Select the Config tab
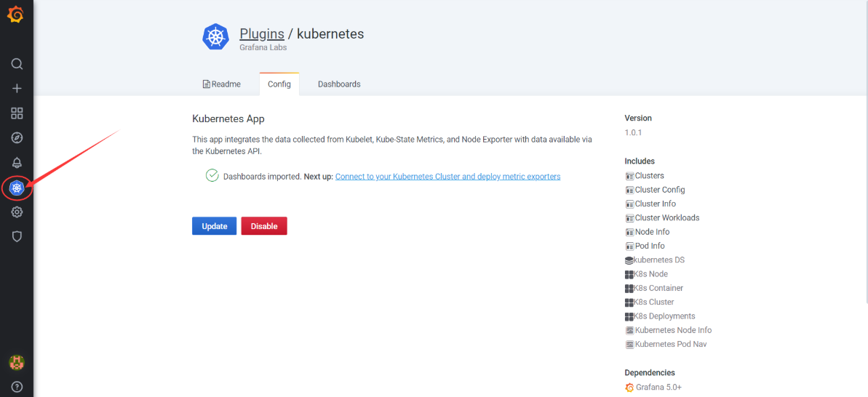This screenshot has height=397, width=868. 279,84
